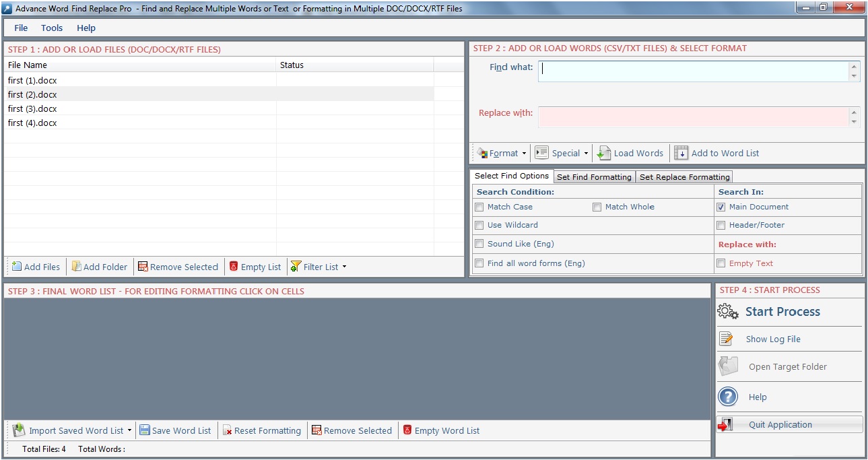Screen dimensions: 868x460
Task: Click Replace with field scroll up arrow
Action: pos(855,112)
